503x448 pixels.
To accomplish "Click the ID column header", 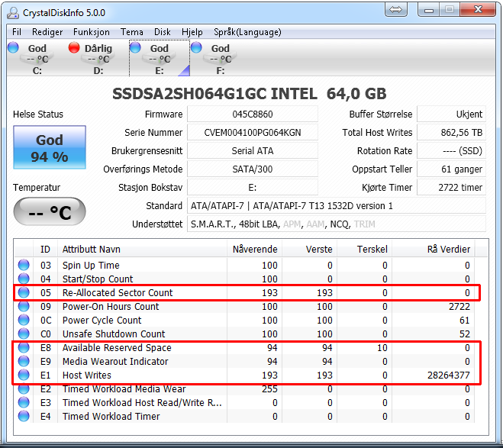I will pos(45,249).
